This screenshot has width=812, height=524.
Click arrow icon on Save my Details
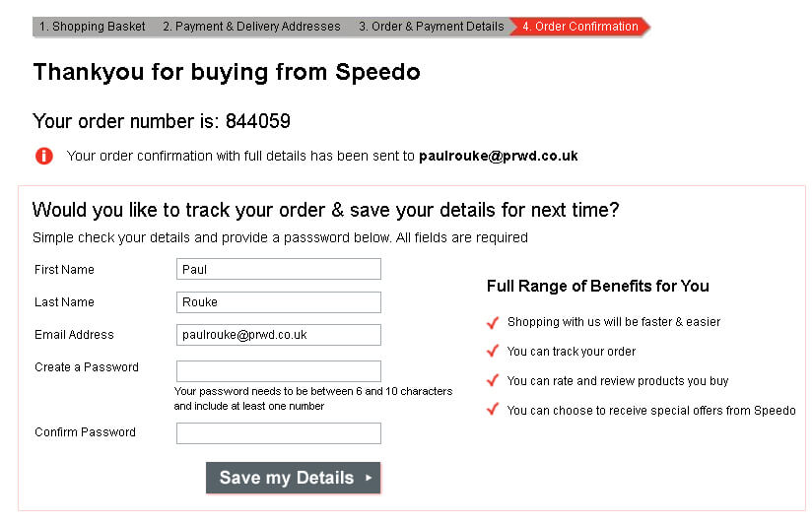click(369, 478)
